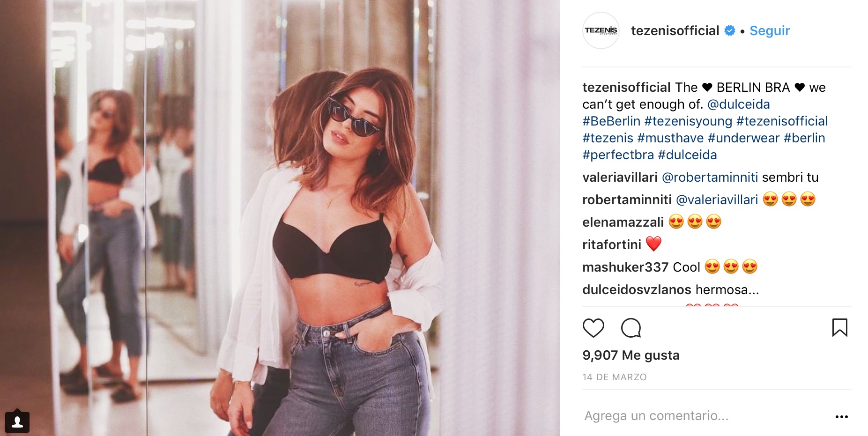Open #underwear hashtag link
868x436 pixels.
[743, 138]
